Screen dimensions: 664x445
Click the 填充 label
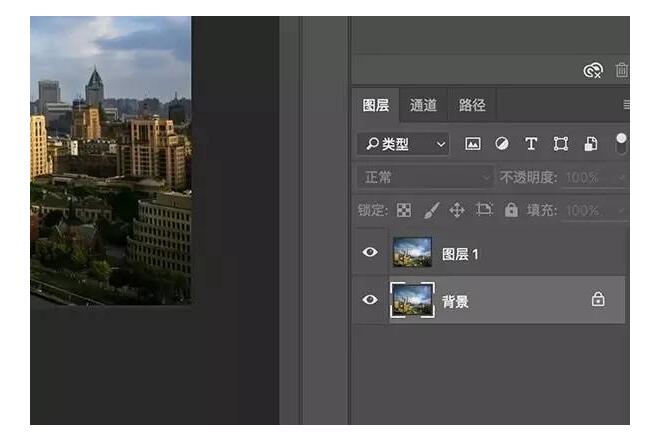(x=542, y=210)
